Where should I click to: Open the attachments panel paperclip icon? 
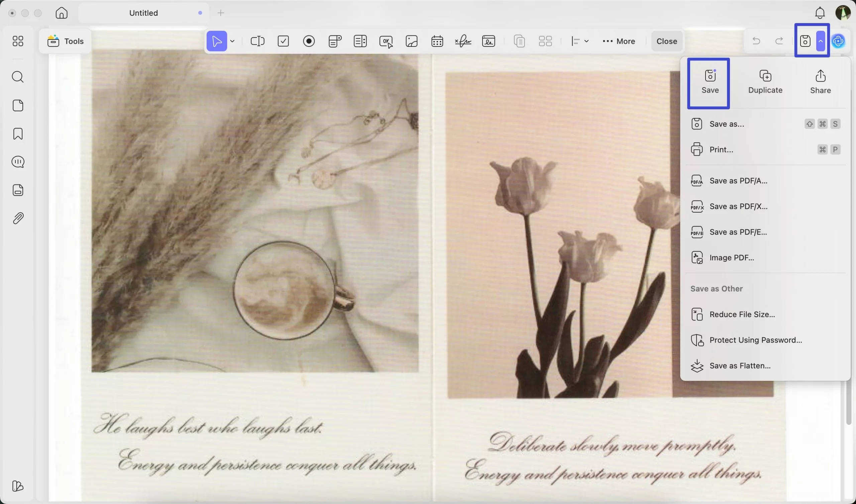[x=18, y=218]
